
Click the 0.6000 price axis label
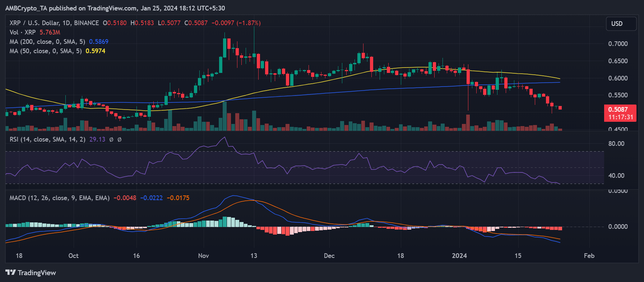[x=618, y=78]
